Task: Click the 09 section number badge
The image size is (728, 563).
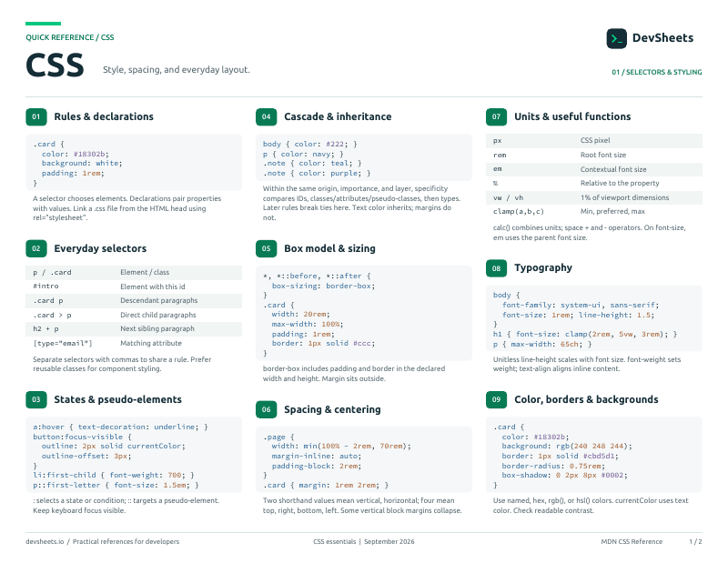Action: click(x=496, y=399)
